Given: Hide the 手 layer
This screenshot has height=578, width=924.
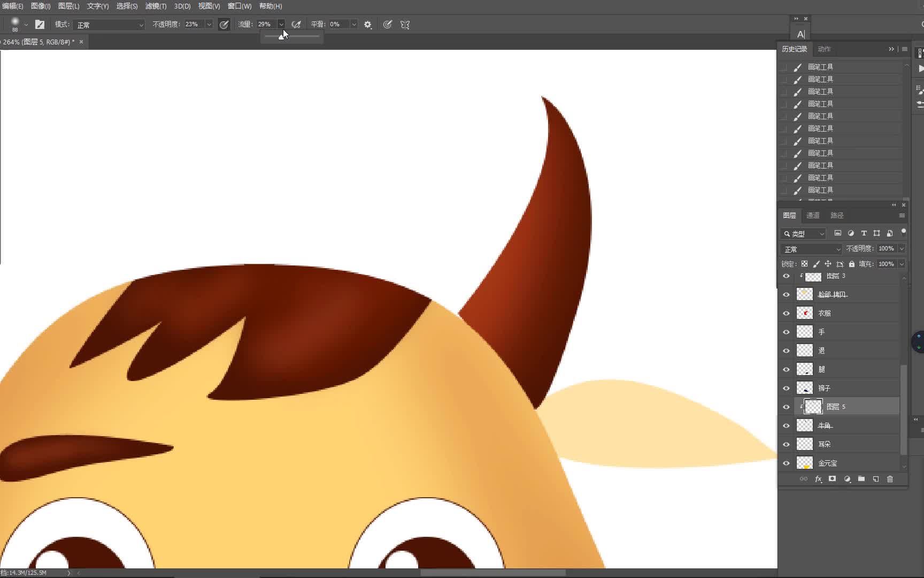Looking at the screenshot, I should (786, 332).
